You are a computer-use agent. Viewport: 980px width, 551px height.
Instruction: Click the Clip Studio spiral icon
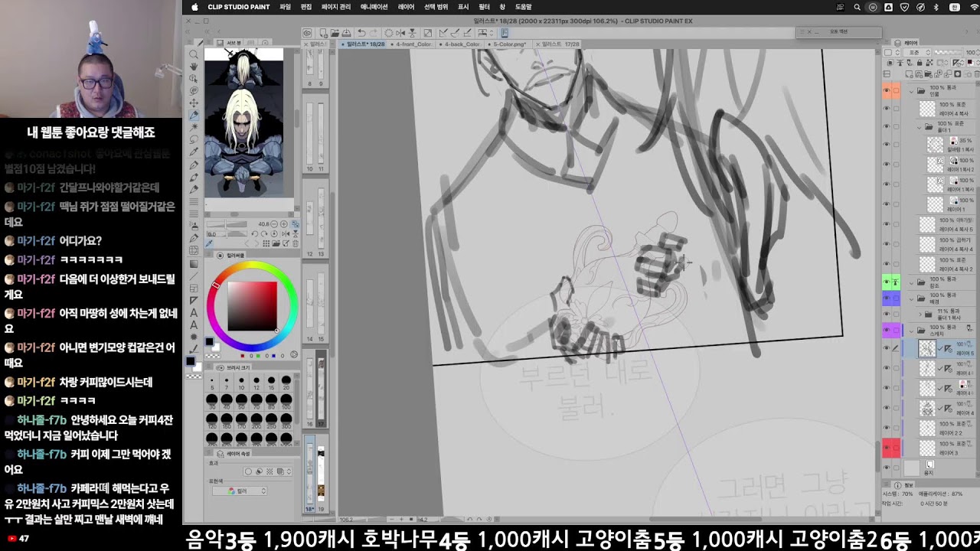point(307,33)
